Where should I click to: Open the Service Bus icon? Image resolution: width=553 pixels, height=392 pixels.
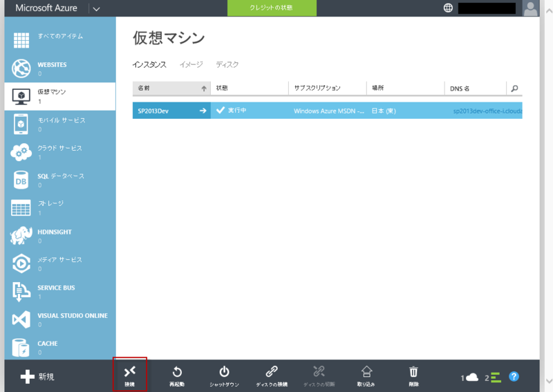pos(21,292)
